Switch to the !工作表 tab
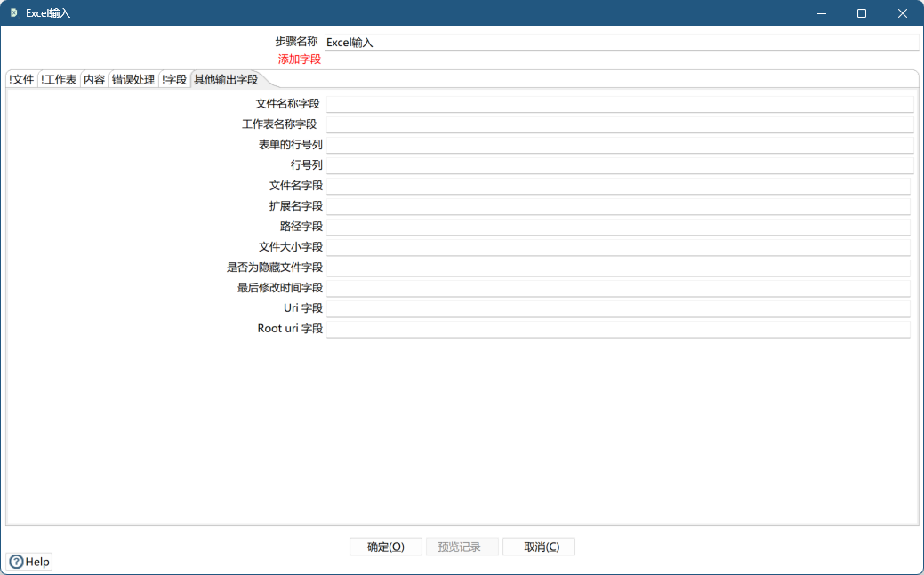 pos(59,78)
